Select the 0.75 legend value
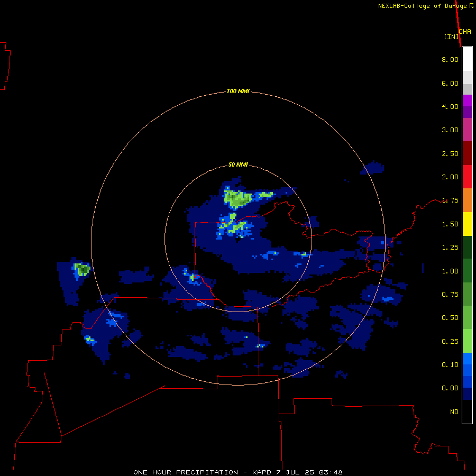476x476 pixels. click(x=450, y=295)
